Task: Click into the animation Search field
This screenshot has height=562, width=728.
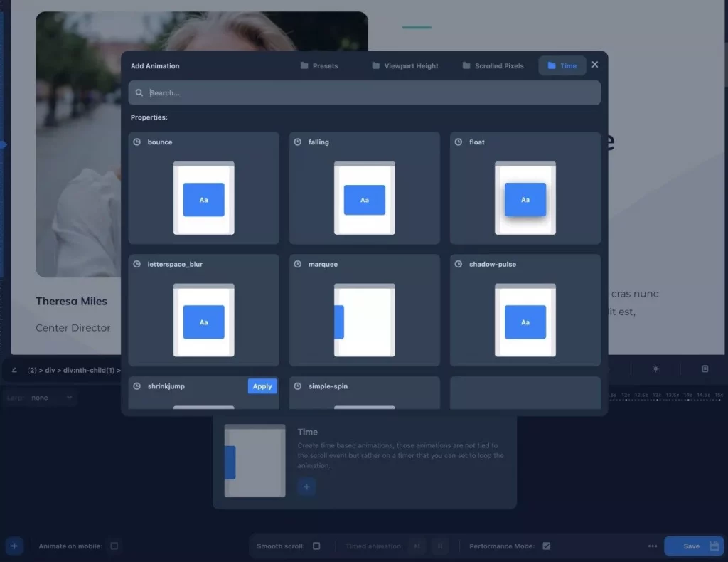Action: point(370,93)
